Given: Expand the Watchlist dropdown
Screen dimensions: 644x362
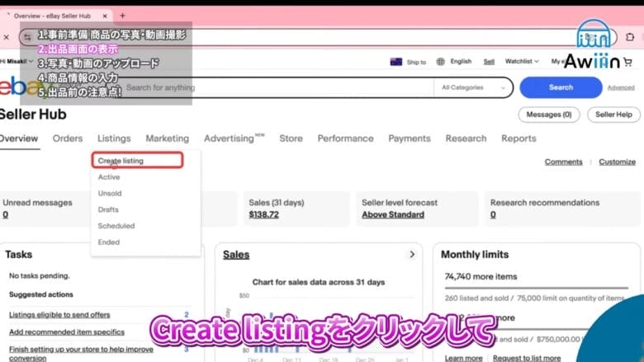Looking at the screenshot, I should tap(522, 62).
